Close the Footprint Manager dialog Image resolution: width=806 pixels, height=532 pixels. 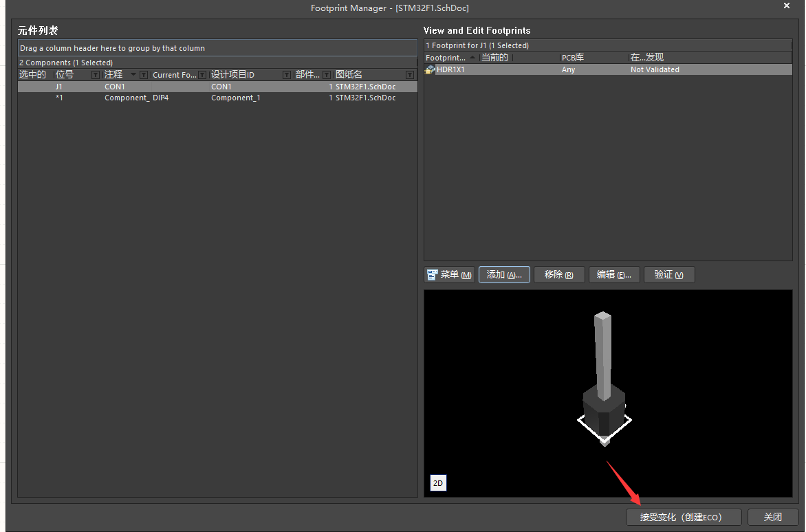pyautogui.click(x=787, y=5)
